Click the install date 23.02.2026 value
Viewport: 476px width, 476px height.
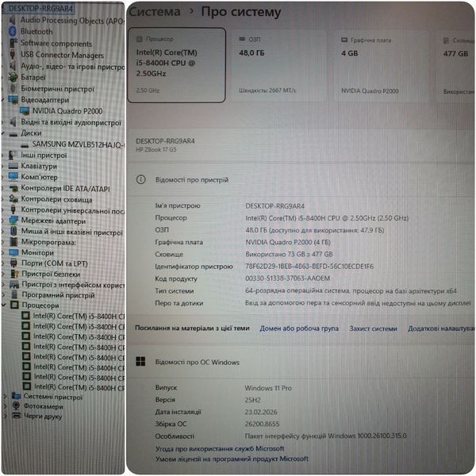point(261,412)
